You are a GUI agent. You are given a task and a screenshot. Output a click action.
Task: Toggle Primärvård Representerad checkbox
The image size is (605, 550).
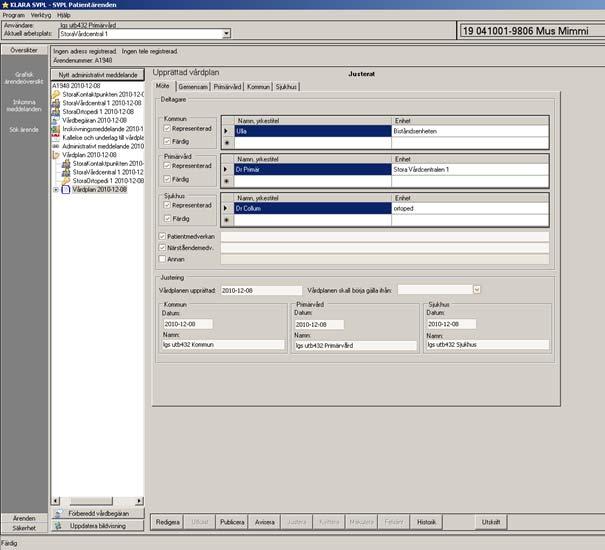[167, 166]
